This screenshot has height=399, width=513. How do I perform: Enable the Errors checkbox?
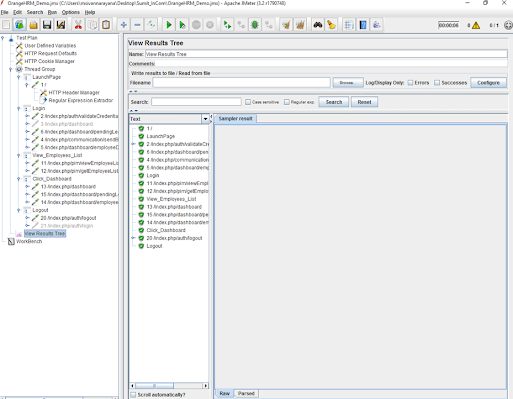click(x=411, y=83)
